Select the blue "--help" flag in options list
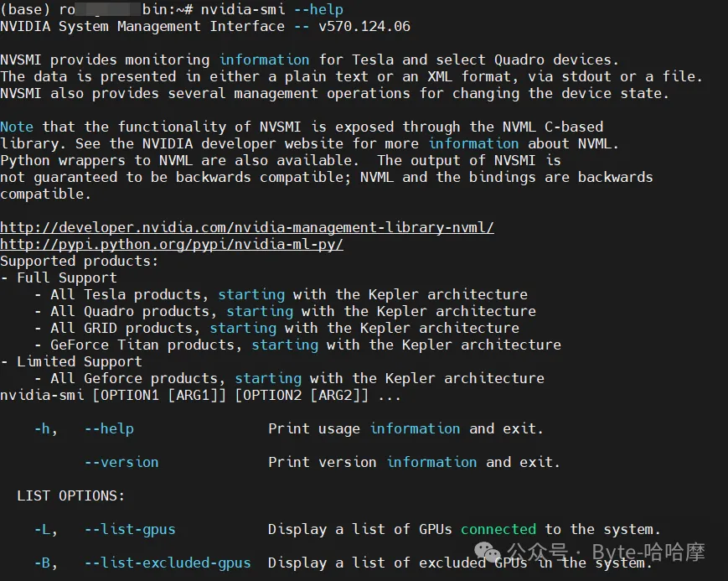The width and height of the screenshot is (728, 581). 109,428
